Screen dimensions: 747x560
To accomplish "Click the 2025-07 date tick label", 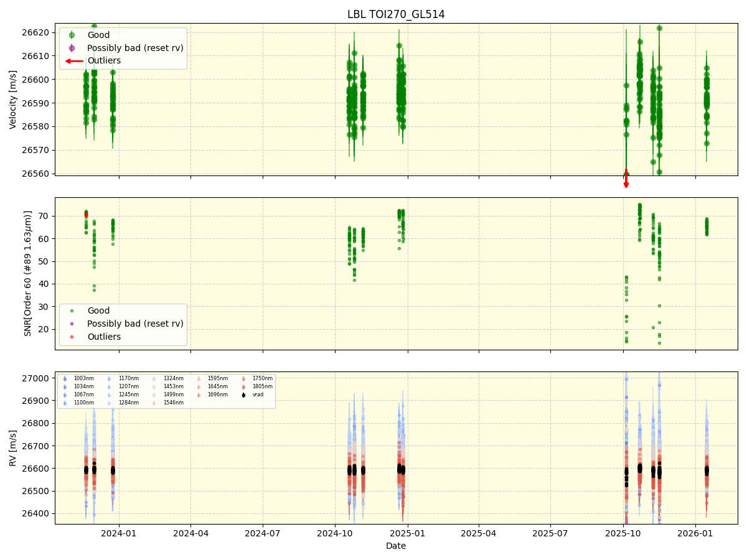I will (x=551, y=533).
